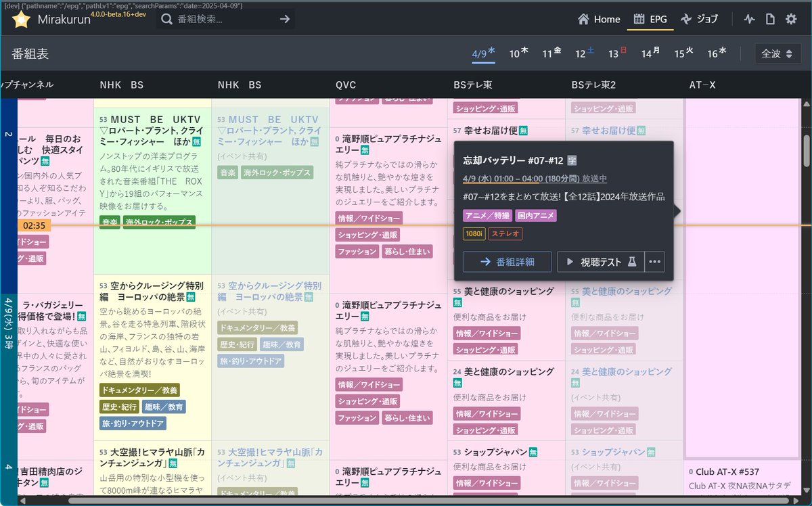Click the horizontal scrollbar right arrow
This screenshot has width=812, height=506.
[796, 501]
